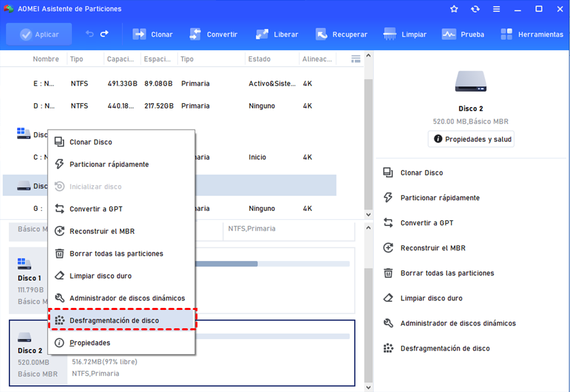Choose Desfragmentación de disco in context menu
The image size is (570, 392).
click(121, 320)
